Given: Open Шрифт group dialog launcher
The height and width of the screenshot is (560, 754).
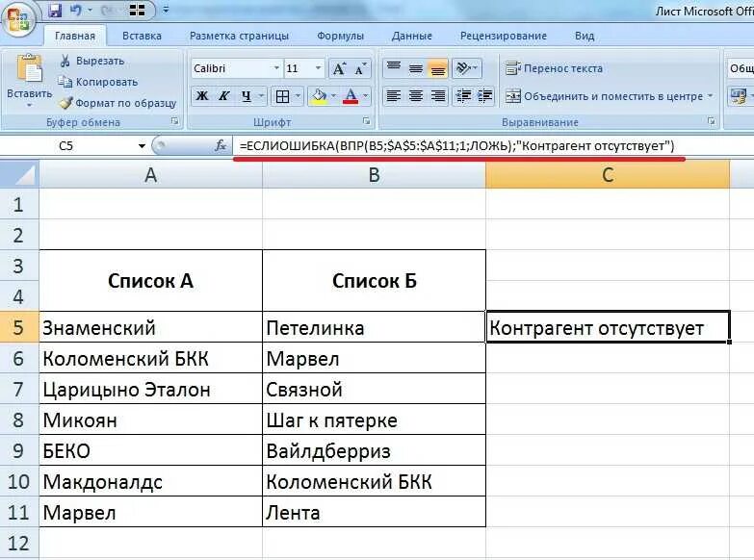Looking at the screenshot, I should (367, 121).
